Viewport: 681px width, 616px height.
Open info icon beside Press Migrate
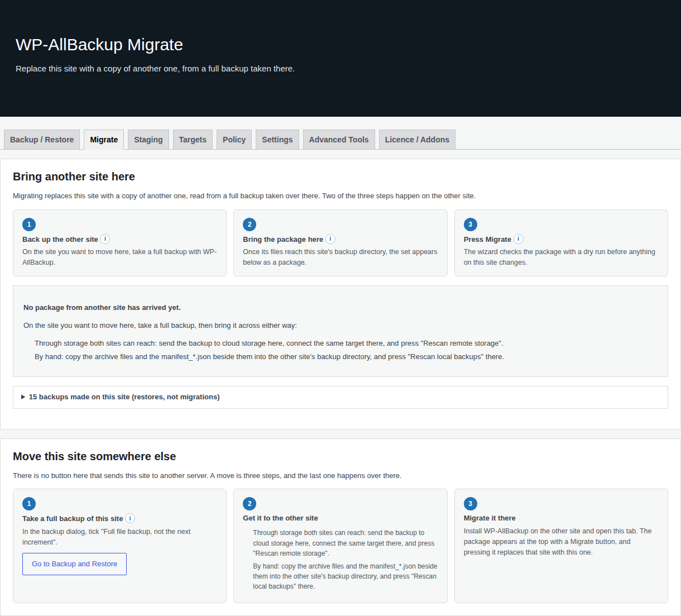(519, 239)
